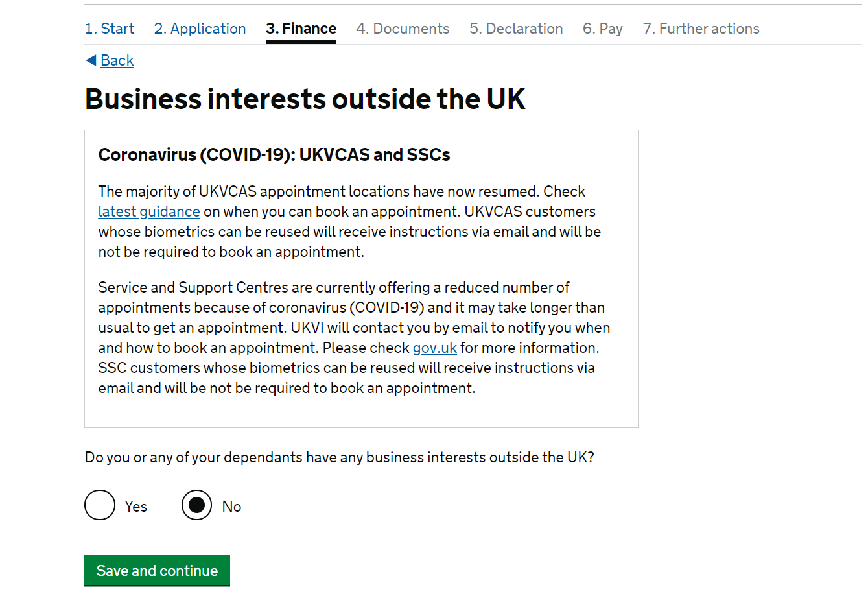Switch to the 2. Application step

point(200,29)
